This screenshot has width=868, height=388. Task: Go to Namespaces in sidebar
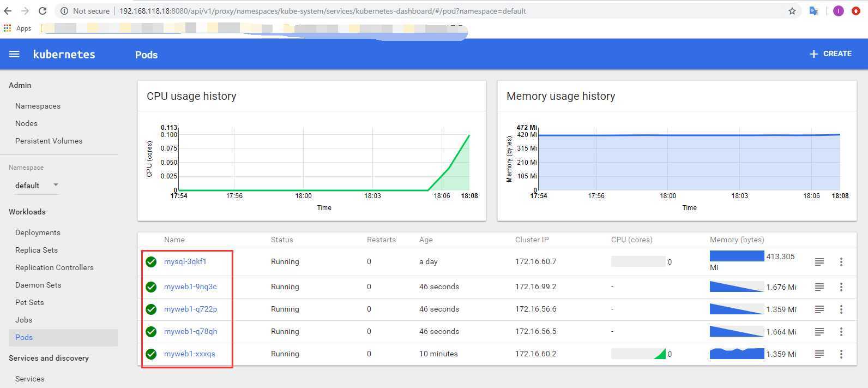(x=38, y=106)
